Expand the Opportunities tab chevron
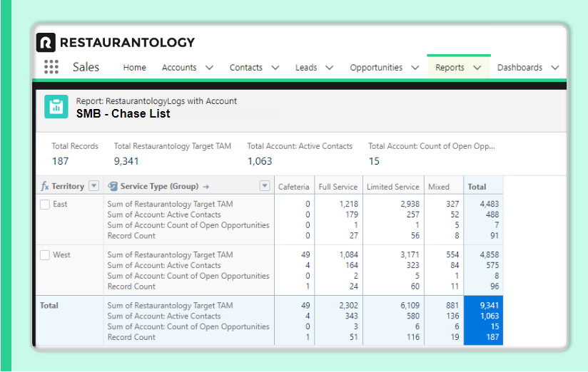Viewport: 588px width, 372px height. point(415,68)
